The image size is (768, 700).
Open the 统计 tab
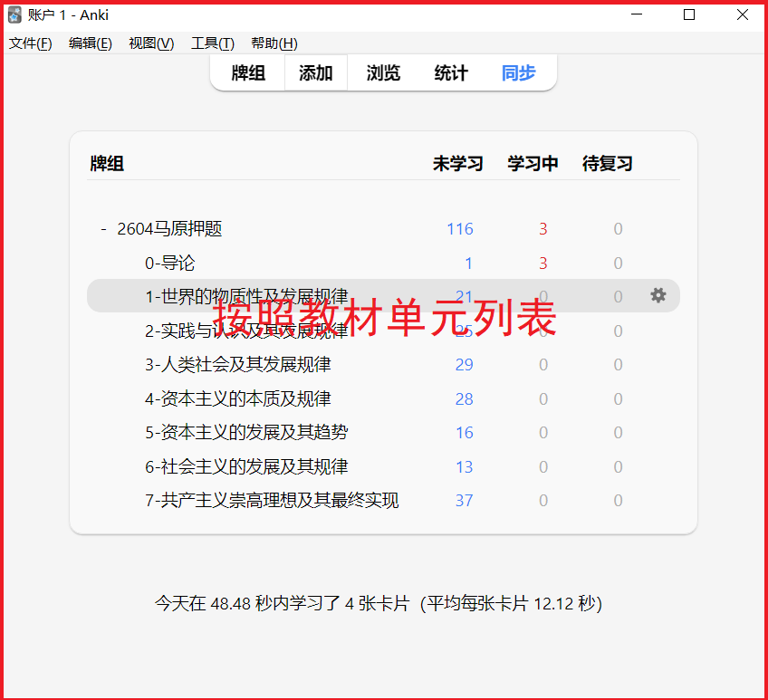(x=450, y=73)
